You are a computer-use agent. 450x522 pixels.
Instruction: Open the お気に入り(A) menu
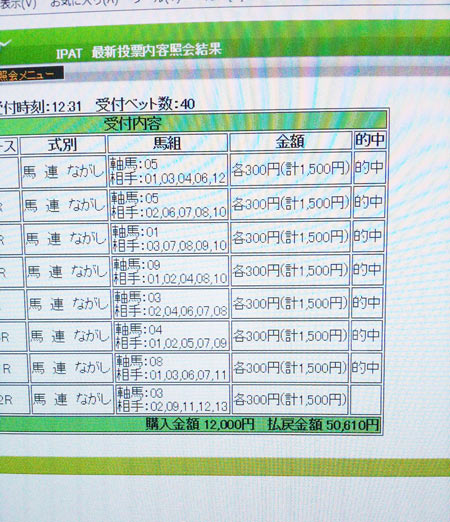point(84,3)
